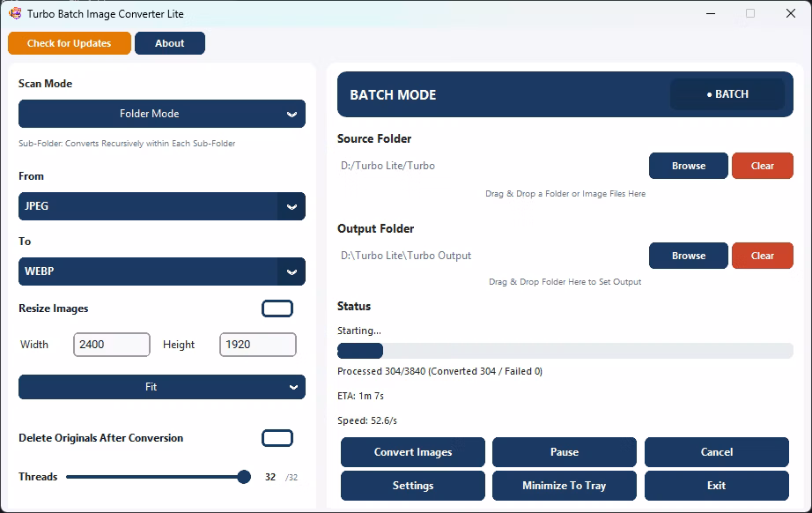Click output path D:\Turbo Lite\Turbo Output
Image resolution: width=812 pixels, height=513 pixels.
point(406,256)
